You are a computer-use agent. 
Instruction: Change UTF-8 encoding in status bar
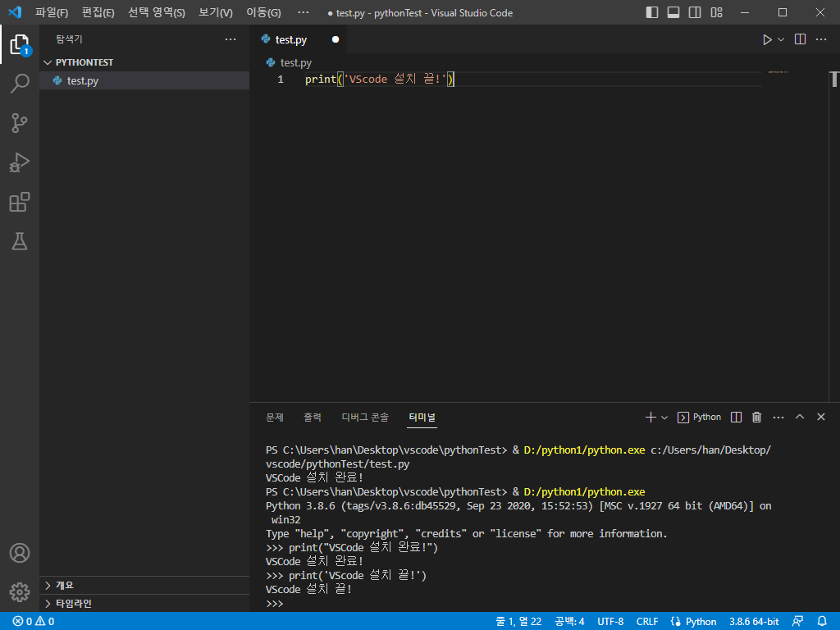click(x=610, y=622)
